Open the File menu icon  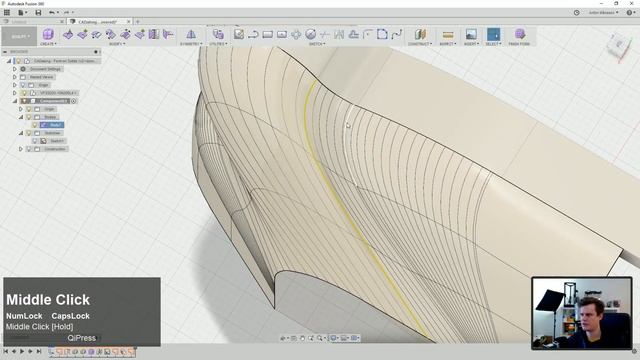[x=21, y=13]
